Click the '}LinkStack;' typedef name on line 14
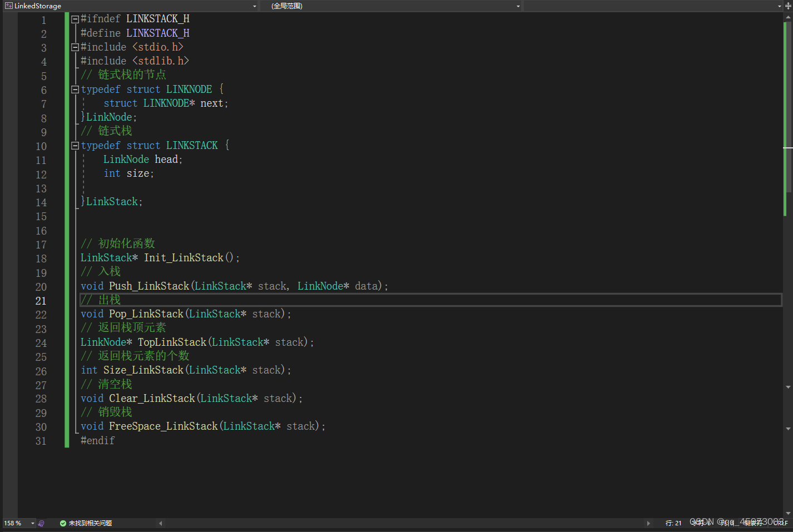Image resolution: width=793 pixels, height=532 pixels. point(112,202)
